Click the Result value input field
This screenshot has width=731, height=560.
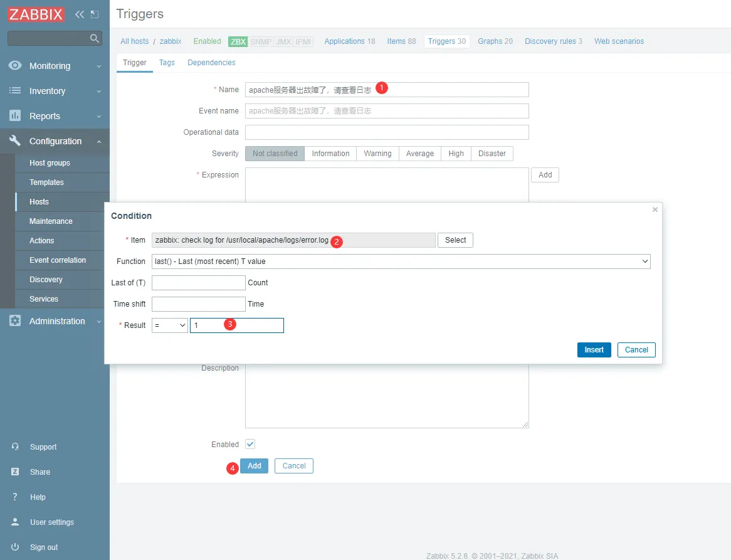click(x=237, y=325)
